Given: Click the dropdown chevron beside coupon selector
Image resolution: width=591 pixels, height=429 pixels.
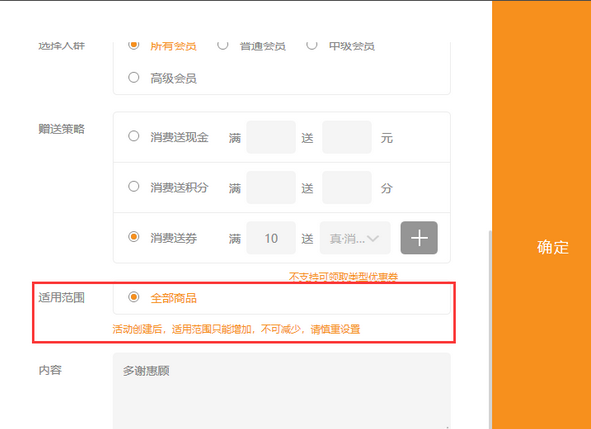Looking at the screenshot, I should [x=373, y=239].
